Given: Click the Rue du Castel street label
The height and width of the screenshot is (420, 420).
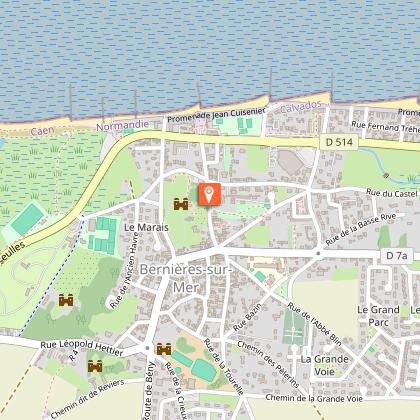Looking at the screenshot, I should pos(392,193).
